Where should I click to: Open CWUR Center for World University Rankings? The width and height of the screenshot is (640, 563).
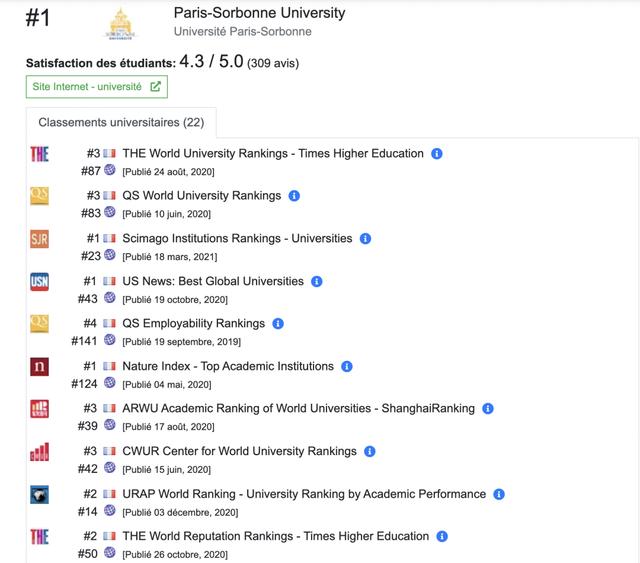click(x=239, y=451)
